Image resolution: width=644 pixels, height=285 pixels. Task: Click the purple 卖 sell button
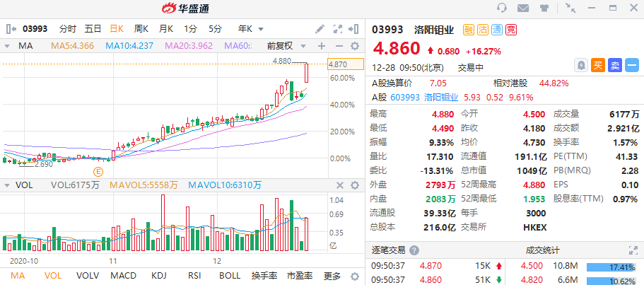pos(615,65)
